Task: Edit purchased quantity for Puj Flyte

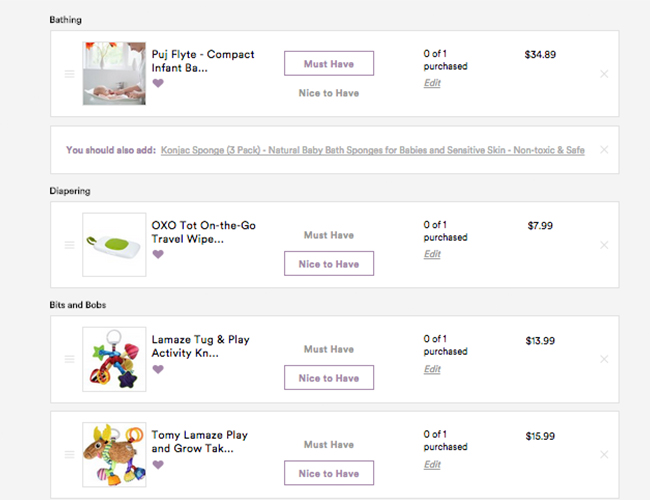Action: point(432,83)
